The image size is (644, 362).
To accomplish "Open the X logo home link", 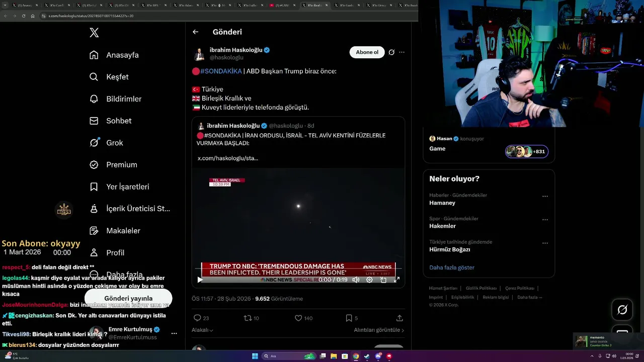I will tap(94, 33).
